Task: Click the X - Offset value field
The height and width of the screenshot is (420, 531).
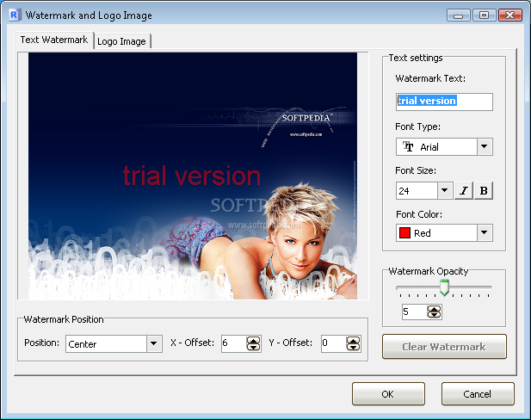Action: tap(234, 343)
